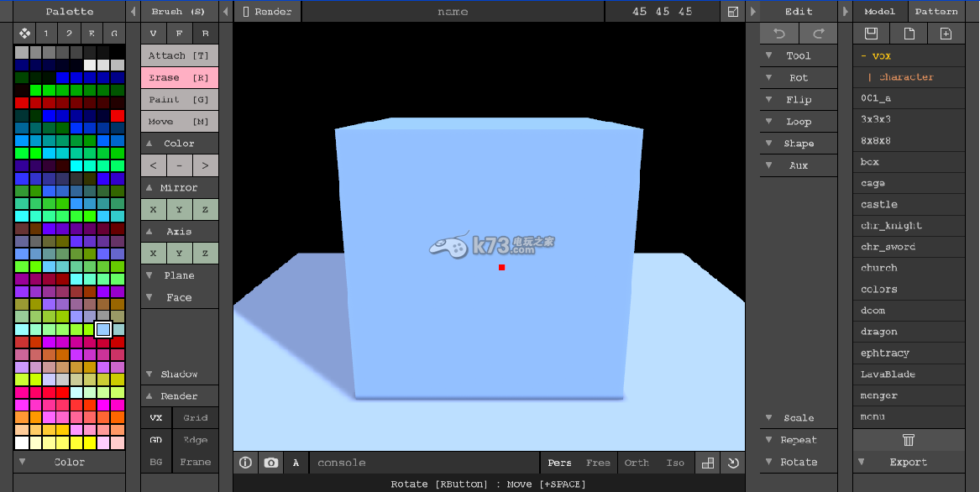980x492 pixels.
Task: Switch to Orth camera mode
Action: point(637,463)
